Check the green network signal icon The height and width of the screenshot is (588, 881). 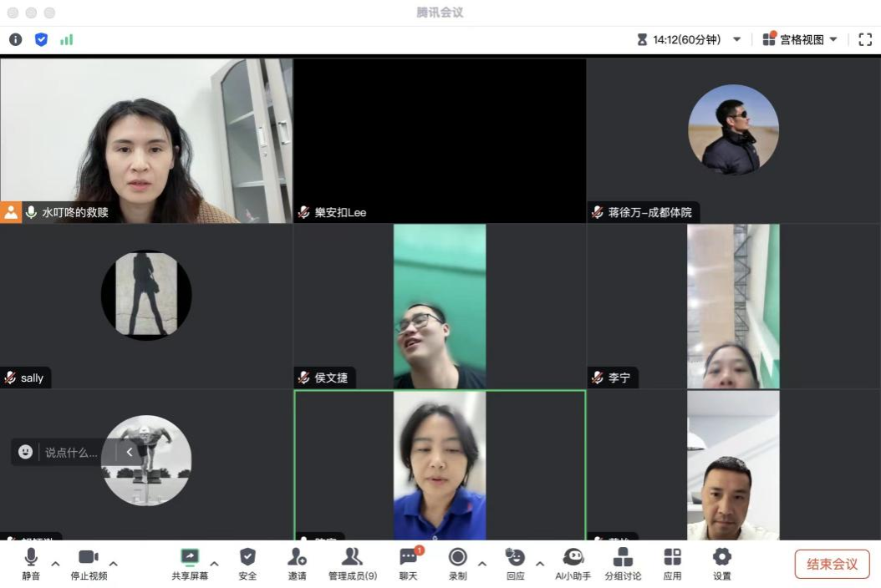pos(66,39)
